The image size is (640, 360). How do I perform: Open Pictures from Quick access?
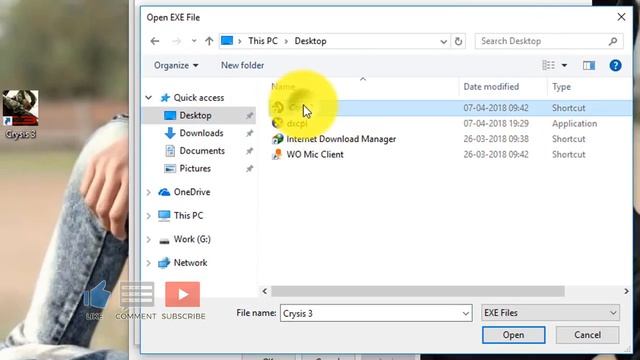pyautogui.click(x=195, y=168)
